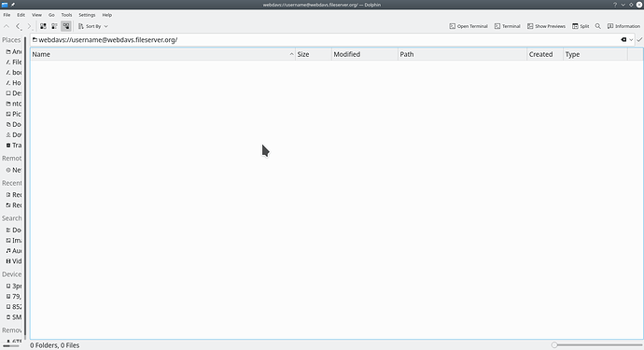Screen dimensions: 644x350
Task: Click the webdavs location address field
Action: pos(325,40)
